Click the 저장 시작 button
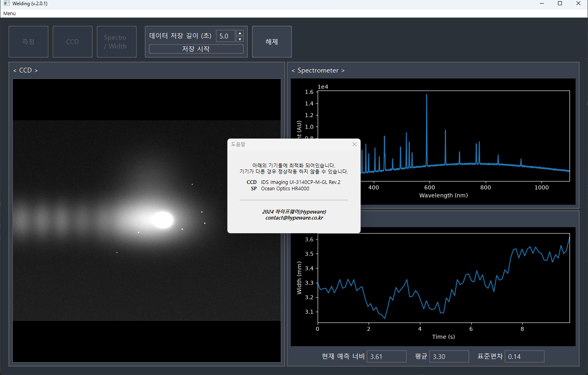Screen dimensions: 588x375 pos(196,49)
